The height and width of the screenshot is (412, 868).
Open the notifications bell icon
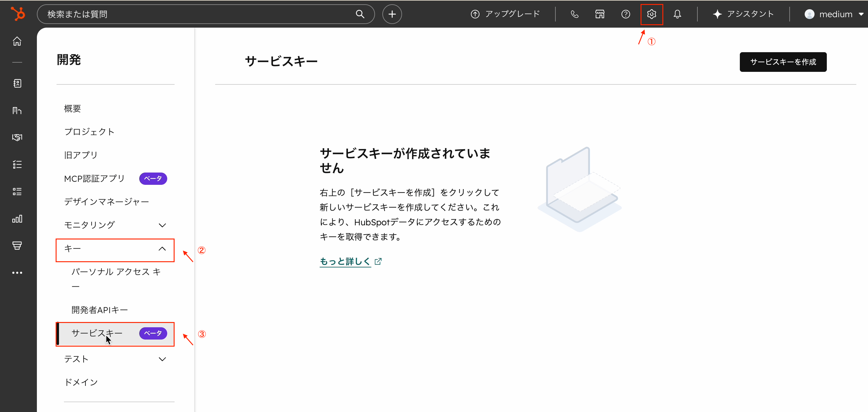677,14
